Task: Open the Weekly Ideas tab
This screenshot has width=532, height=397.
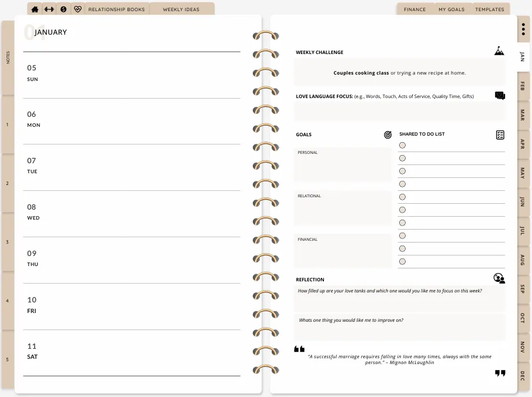Action: (181, 9)
